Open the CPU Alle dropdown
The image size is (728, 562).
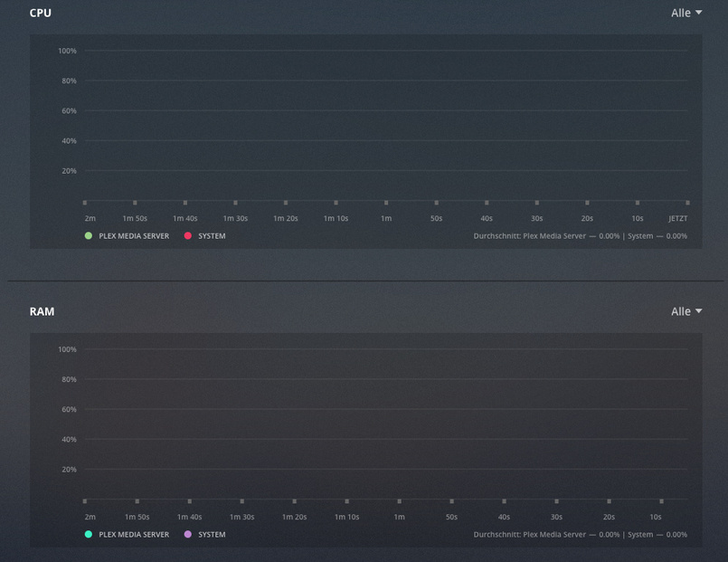click(x=686, y=13)
